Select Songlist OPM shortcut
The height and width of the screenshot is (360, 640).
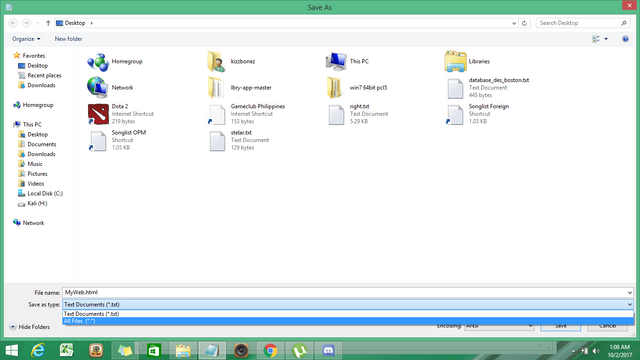(x=118, y=140)
